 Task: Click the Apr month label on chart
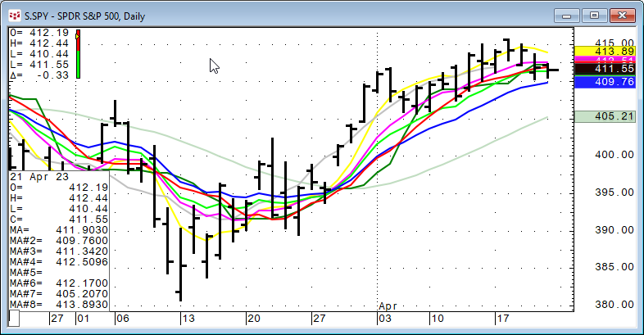click(388, 306)
